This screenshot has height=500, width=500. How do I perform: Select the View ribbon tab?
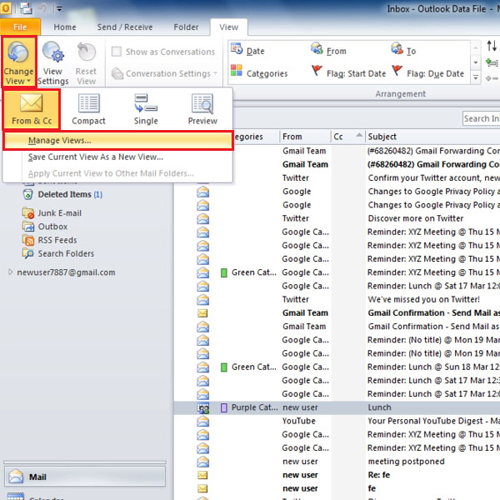(229, 27)
